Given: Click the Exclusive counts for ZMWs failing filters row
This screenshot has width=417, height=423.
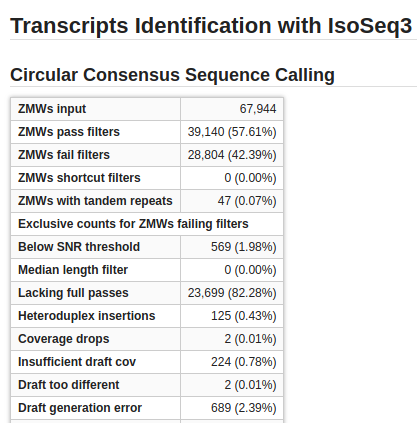Looking at the screenshot, I should tap(147, 224).
